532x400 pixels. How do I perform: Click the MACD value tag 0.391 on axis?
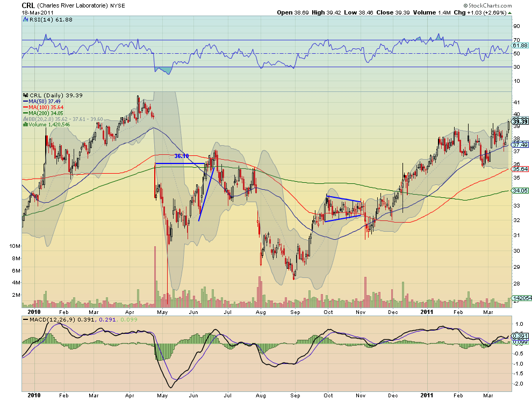pyautogui.click(x=520, y=336)
